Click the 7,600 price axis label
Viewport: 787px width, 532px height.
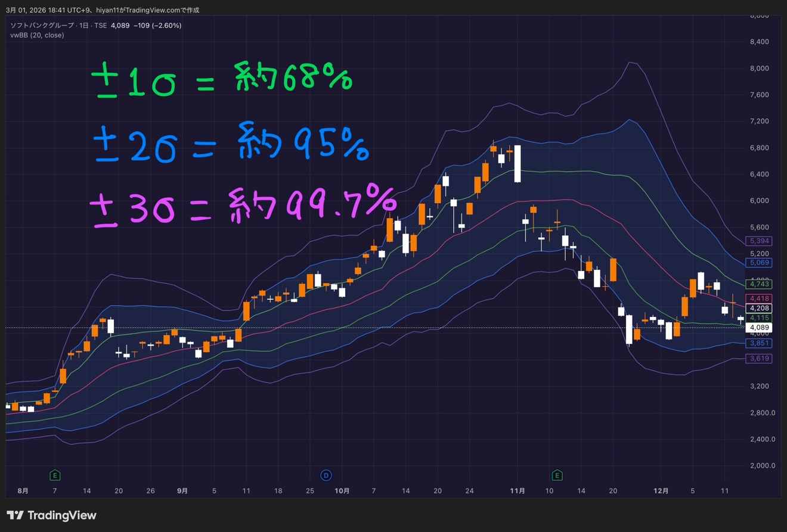click(758, 95)
